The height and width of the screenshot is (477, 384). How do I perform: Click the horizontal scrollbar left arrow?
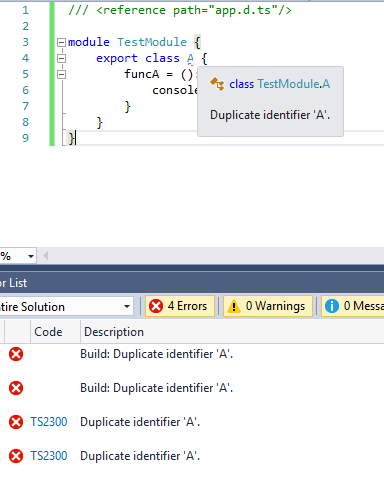click(46, 256)
